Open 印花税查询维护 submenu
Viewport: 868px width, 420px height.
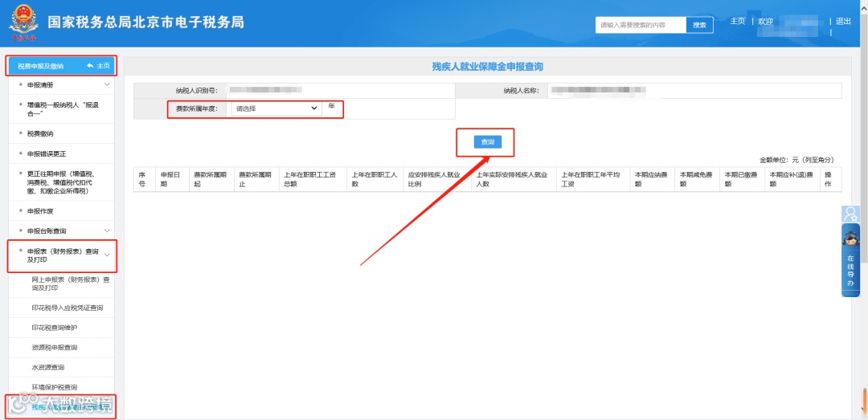[55, 328]
